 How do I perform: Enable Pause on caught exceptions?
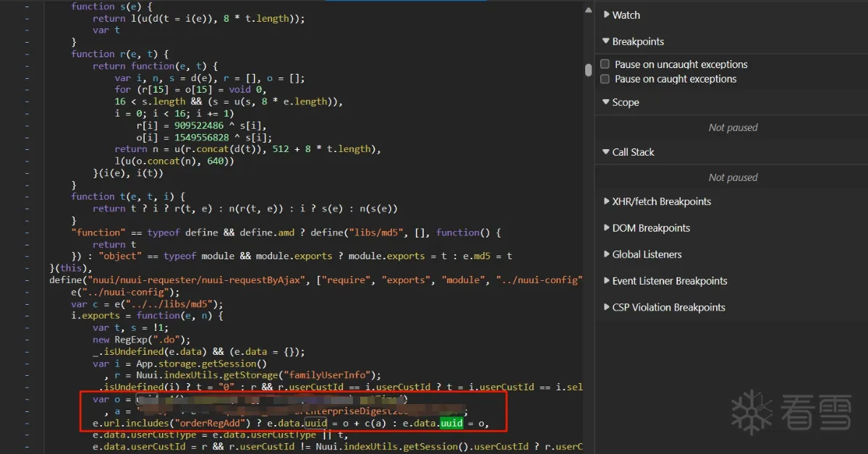click(x=605, y=79)
